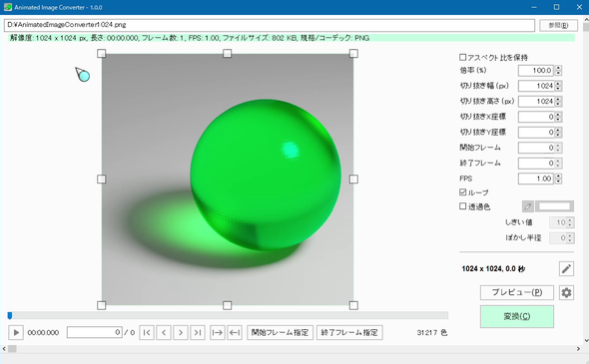Viewport: 589px width, 364px height.
Task: Step forward one frame
Action: (181, 332)
